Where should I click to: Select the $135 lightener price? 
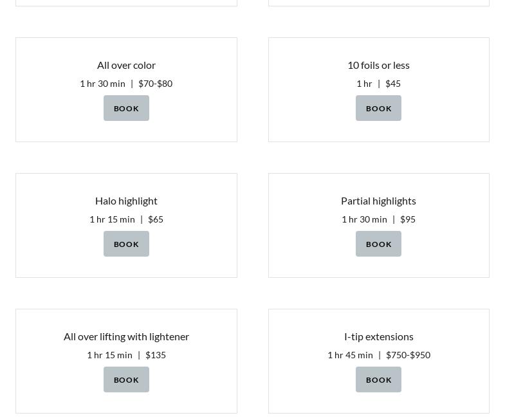(x=156, y=355)
